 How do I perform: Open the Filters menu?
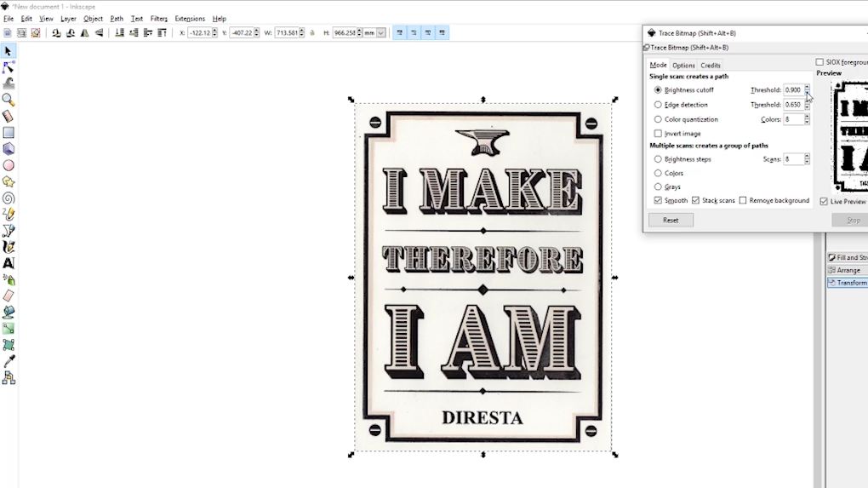159,19
